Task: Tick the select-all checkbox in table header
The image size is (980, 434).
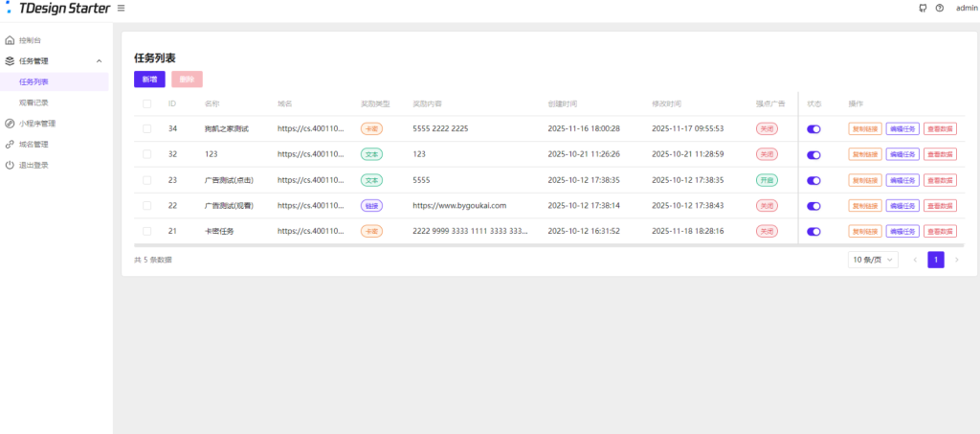Action: pos(146,103)
